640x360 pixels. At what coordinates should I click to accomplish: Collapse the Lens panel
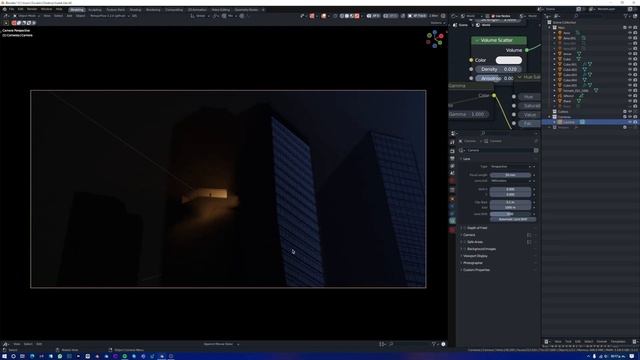(466, 159)
